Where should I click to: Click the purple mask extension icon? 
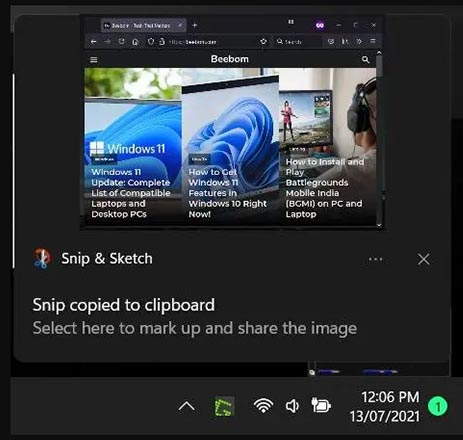point(320,25)
